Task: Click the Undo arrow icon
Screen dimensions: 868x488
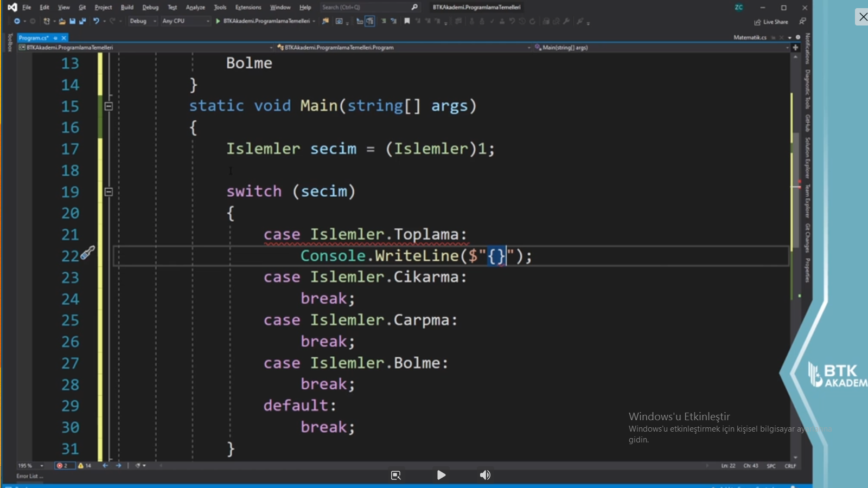Action: pos(96,21)
